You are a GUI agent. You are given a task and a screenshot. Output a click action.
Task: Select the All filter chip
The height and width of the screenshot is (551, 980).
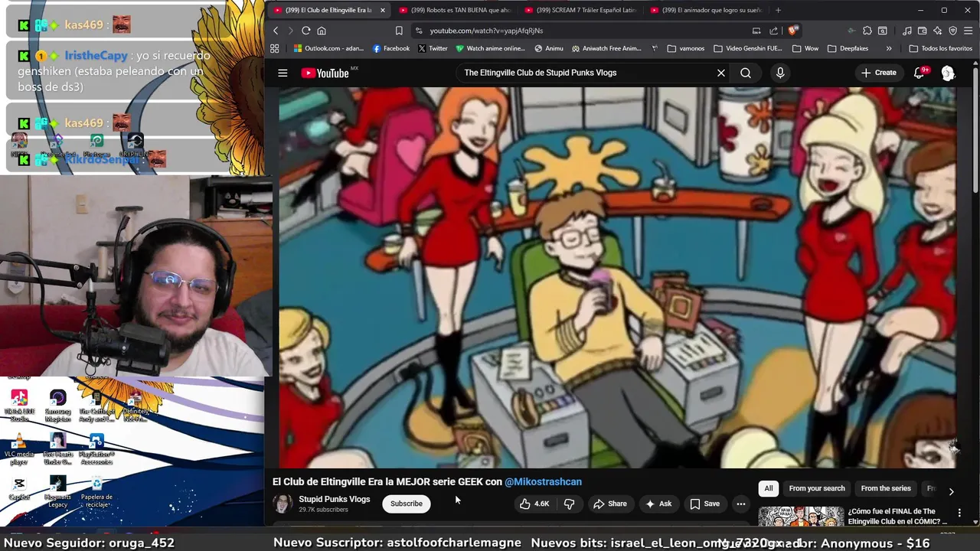pos(769,488)
